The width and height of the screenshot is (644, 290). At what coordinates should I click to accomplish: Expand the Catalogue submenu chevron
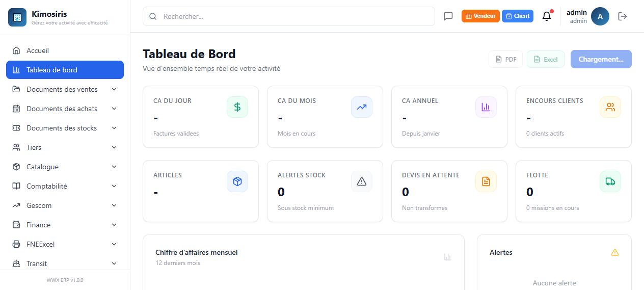point(114,167)
